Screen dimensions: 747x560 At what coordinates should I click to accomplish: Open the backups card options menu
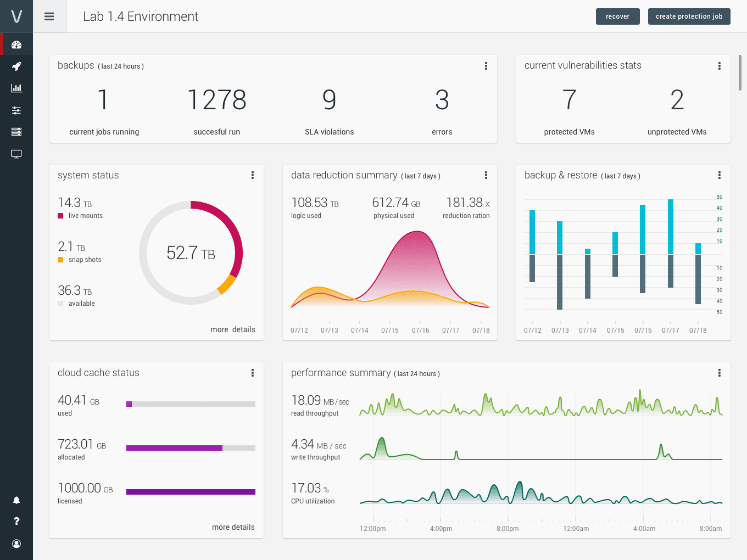(486, 66)
